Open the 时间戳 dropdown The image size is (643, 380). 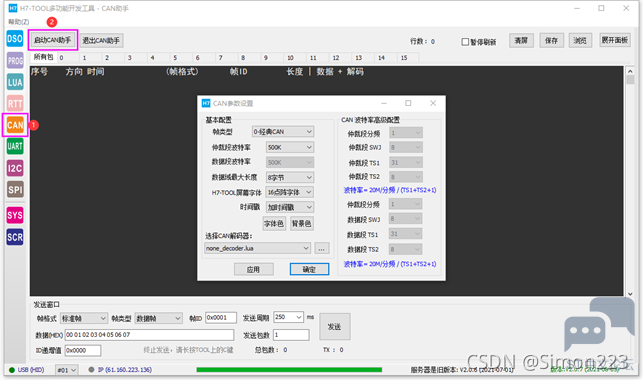[290, 207]
